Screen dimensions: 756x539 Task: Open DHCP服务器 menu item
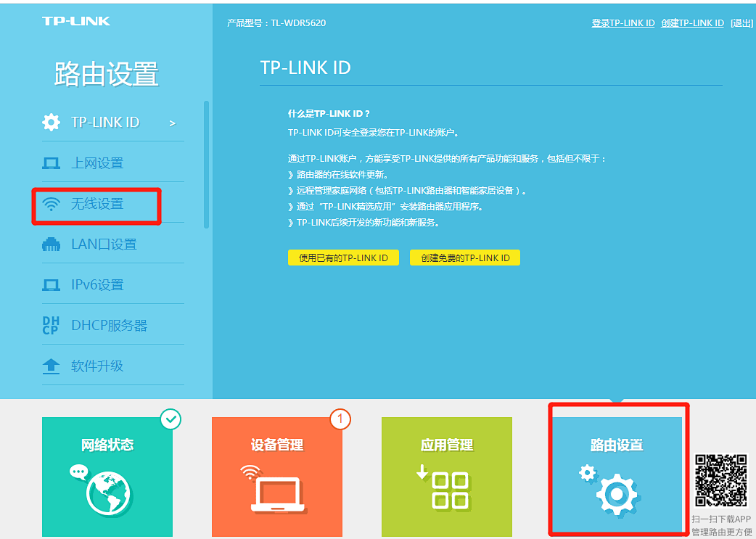point(113,326)
